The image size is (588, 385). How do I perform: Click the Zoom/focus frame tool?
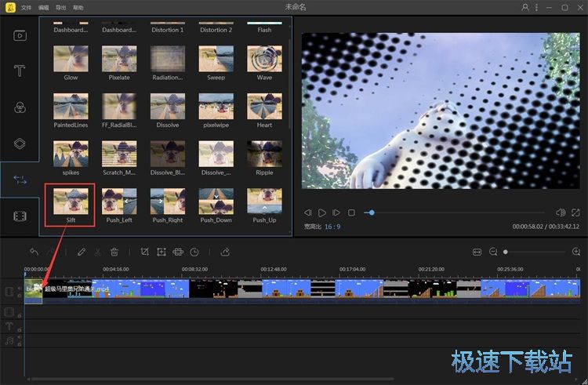(162, 252)
